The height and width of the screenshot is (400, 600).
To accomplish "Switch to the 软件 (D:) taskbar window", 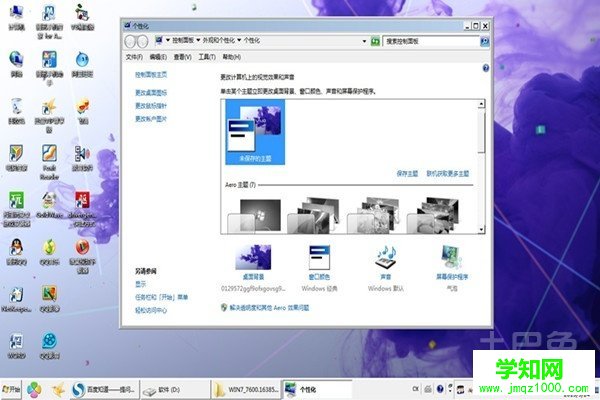I will pos(175,390).
